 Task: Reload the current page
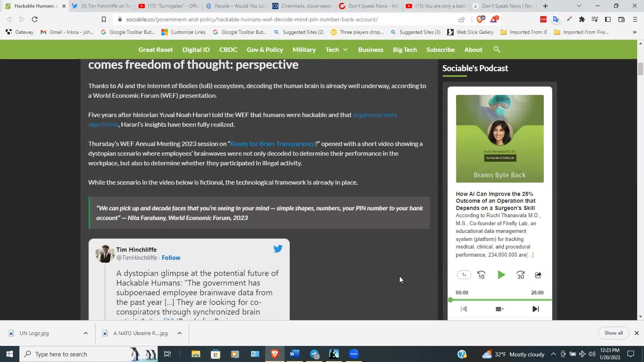[35, 19]
